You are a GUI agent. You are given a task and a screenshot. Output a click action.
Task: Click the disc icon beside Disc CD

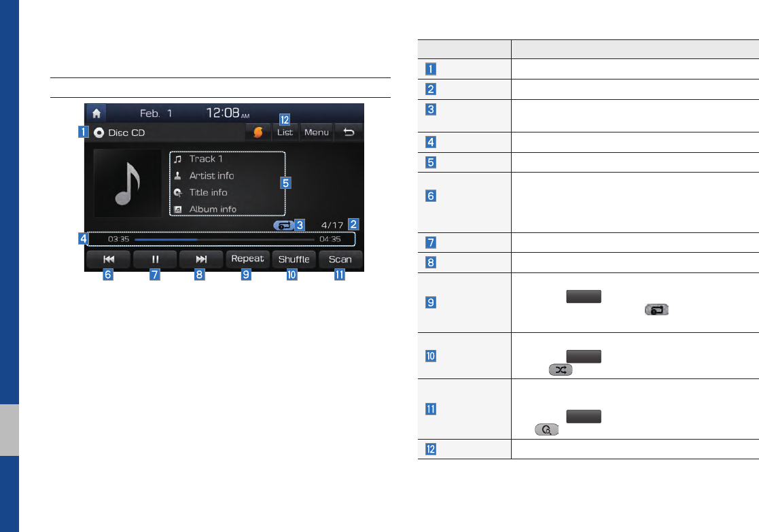pyautogui.click(x=99, y=132)
